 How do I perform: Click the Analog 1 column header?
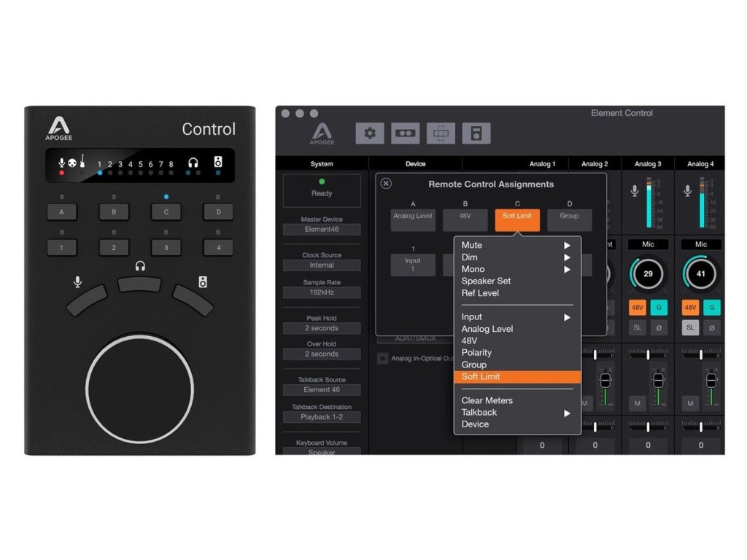(542, 164)
